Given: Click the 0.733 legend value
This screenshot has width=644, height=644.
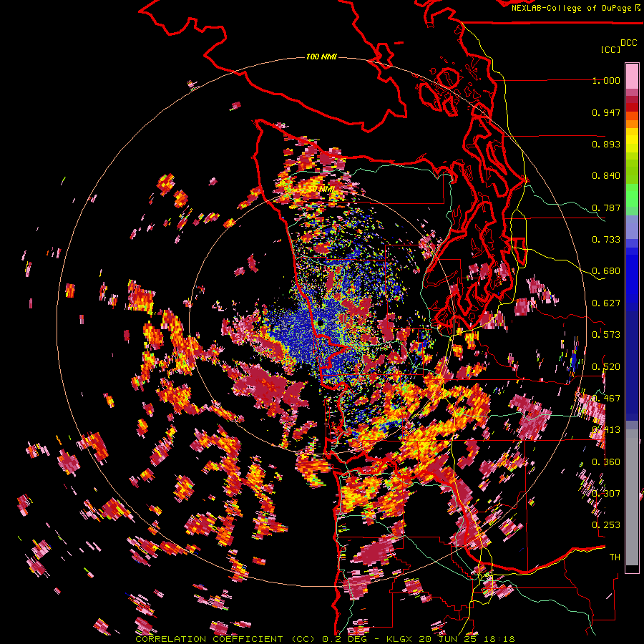Looking at the screenshot, I should (606, 240).
